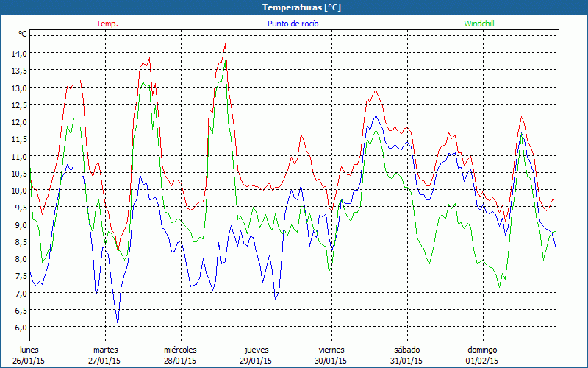Click the 01/02/15 date label
588x368 pixels.
click(482, 361)
